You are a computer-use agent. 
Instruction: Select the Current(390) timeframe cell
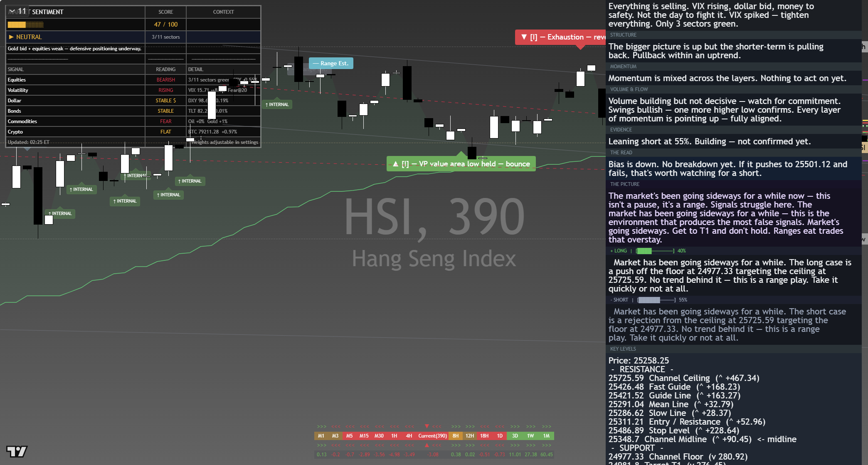[432, 436]
